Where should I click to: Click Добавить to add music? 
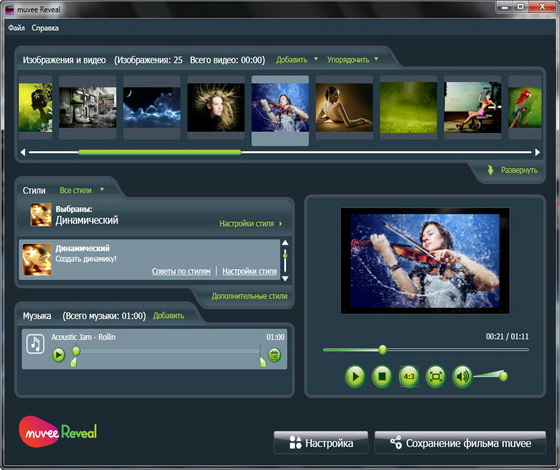tap(169, 316)
